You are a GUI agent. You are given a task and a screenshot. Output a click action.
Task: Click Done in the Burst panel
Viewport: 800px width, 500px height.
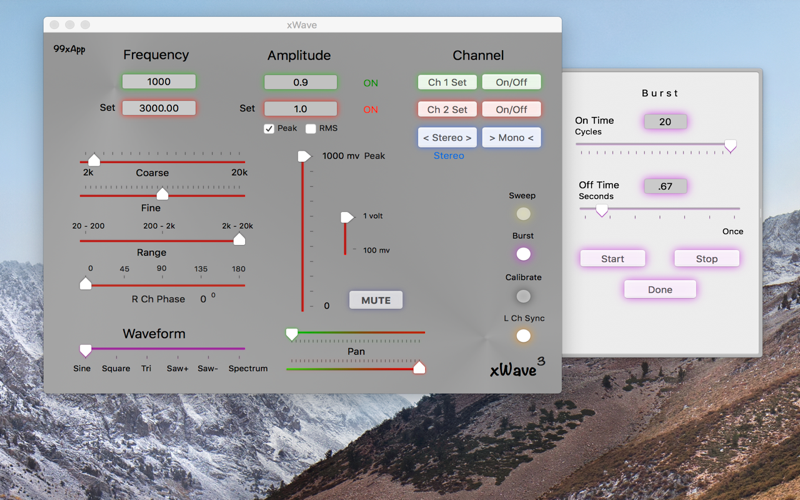660,289
